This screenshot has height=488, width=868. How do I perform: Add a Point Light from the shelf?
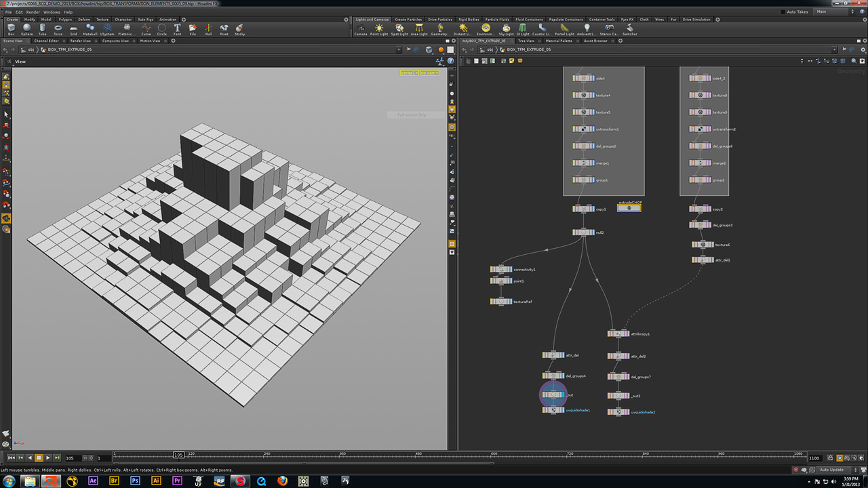379,28
